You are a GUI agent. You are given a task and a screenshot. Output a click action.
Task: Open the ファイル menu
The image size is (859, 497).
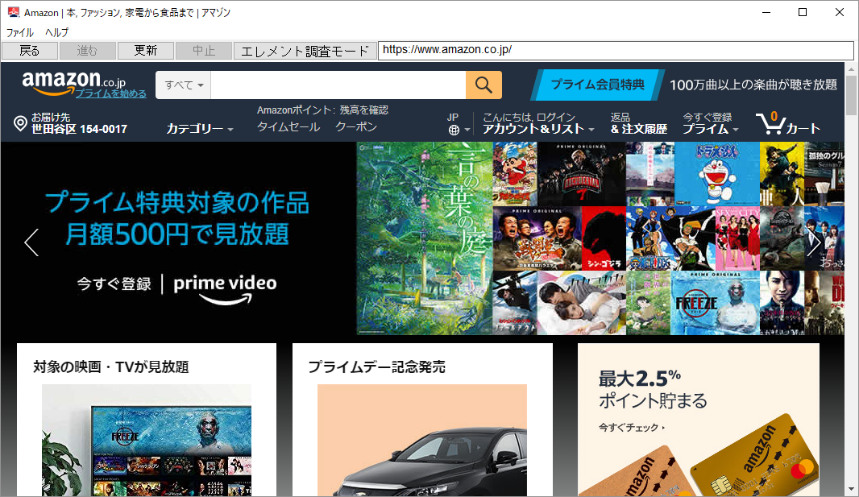point(20,32)
